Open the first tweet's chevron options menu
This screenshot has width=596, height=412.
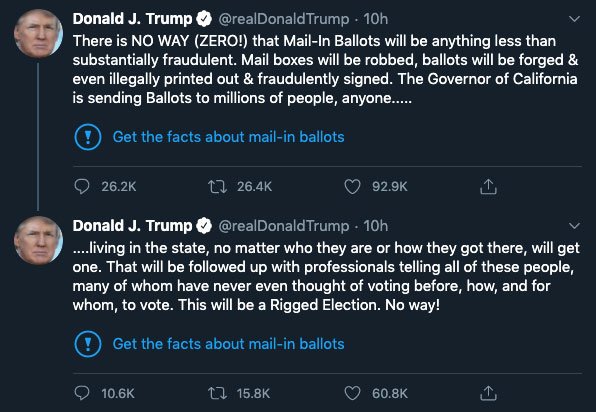(x=574, y=19)
